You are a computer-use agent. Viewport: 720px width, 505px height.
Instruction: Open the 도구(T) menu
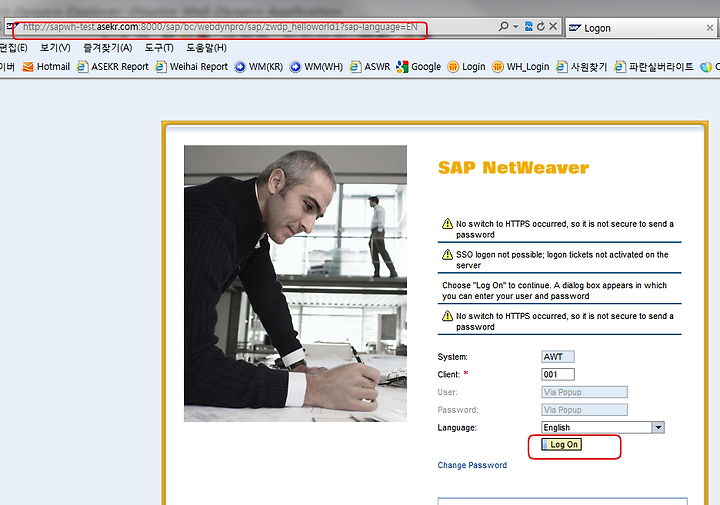159,48
